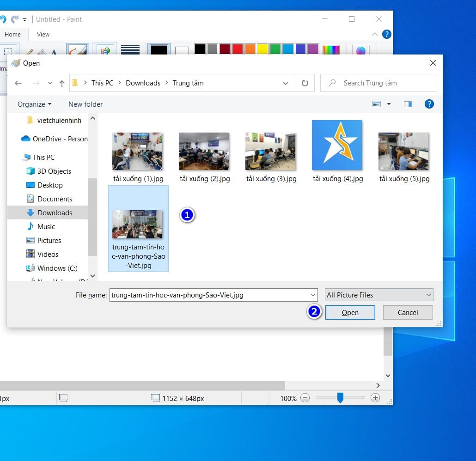Open the change view dropdown arrow

tap(389, 104)
